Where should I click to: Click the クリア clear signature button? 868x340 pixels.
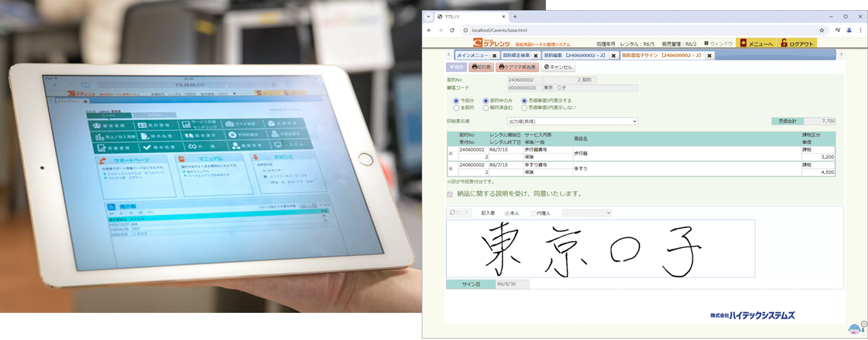click(x=460, y=212)
